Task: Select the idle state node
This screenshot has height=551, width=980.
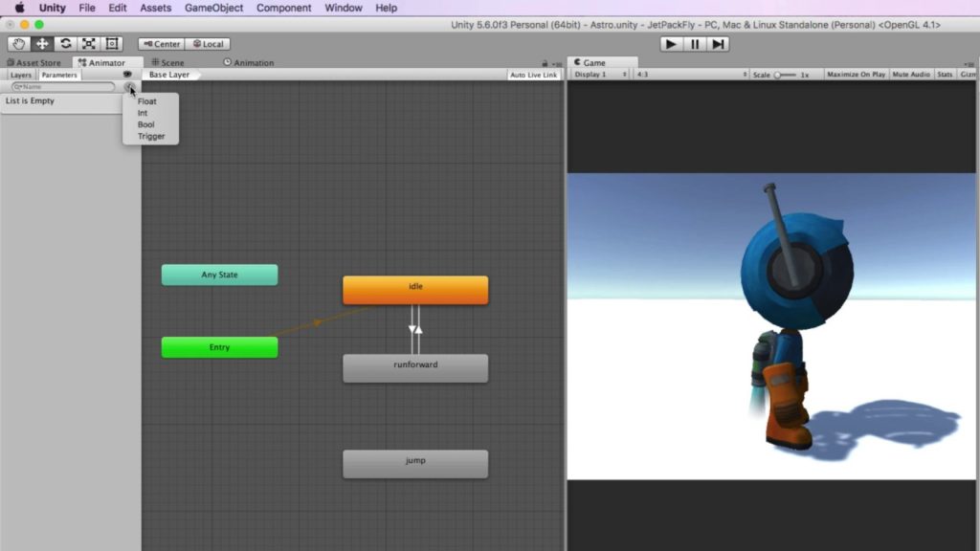Action: tap(415, 290)
